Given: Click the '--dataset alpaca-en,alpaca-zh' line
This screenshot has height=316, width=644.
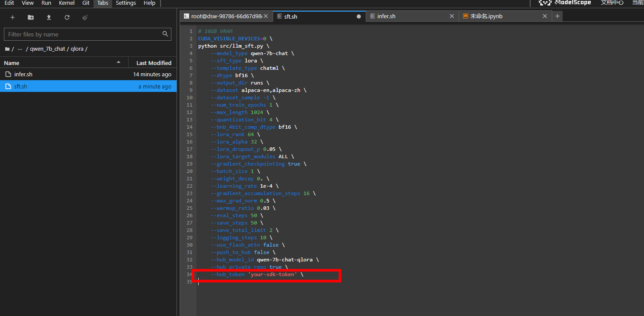Looking at the screenshot, I should pos(258,90).
